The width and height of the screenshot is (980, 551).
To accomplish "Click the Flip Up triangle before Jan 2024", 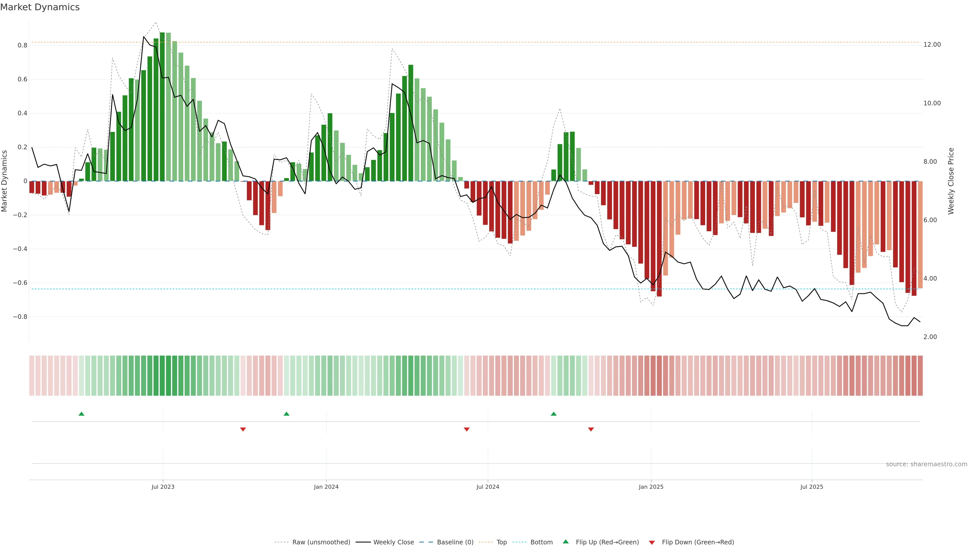I will [x=286, y=414].
